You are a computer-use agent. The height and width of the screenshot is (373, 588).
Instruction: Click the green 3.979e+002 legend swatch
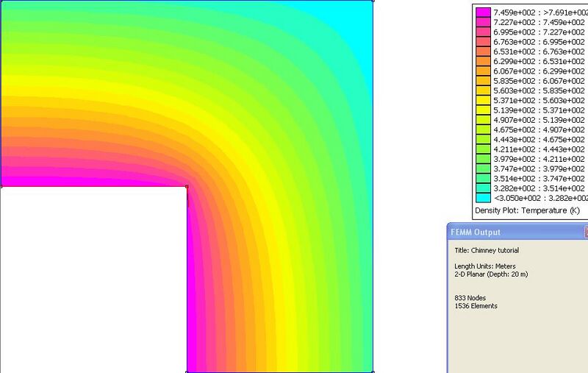click(x=483, y=159)
